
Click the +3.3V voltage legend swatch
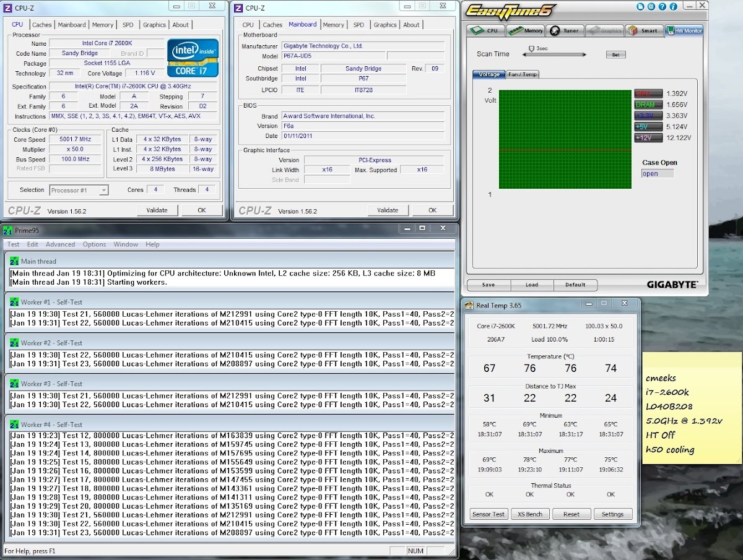[648, 116]
